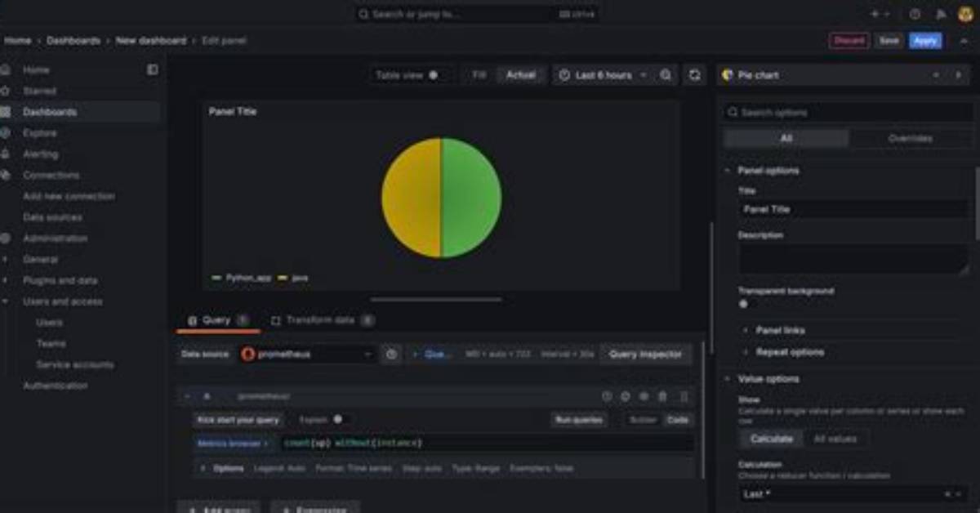Open the news feed icon
Image resolution: width=980 pixels, height=513 pixels.
[x=940, y=14]
